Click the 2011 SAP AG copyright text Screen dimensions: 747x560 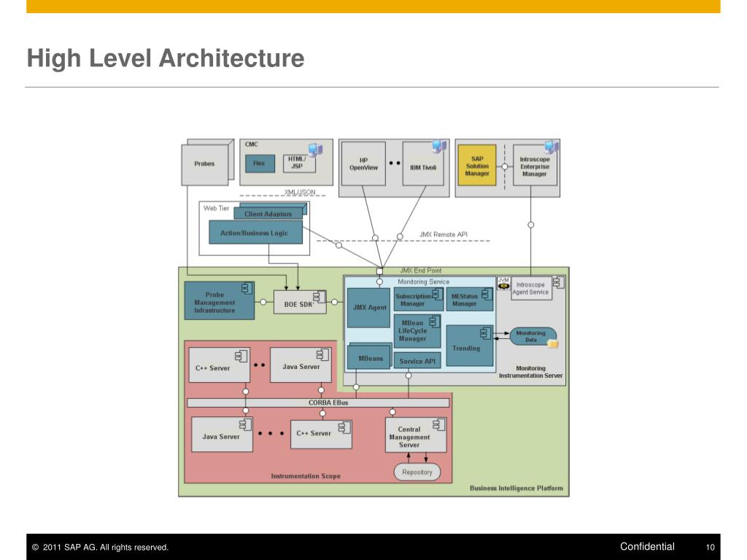tap(100, 547)
